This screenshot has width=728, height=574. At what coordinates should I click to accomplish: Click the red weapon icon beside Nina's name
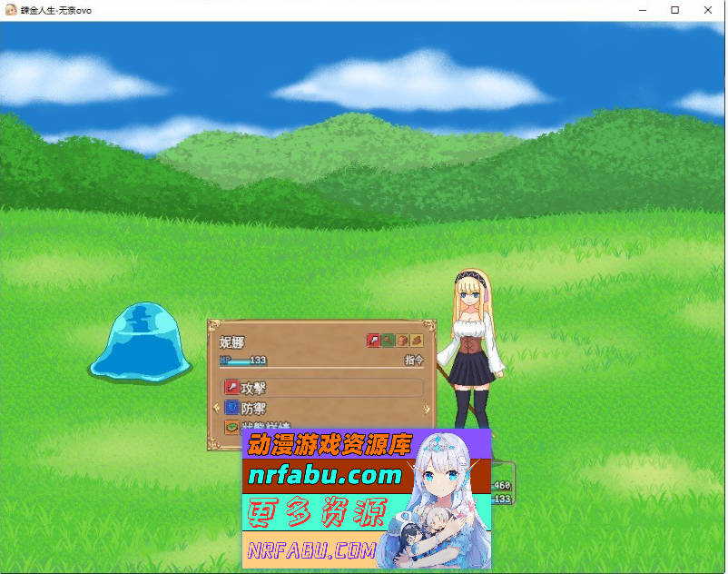point(373,341)
